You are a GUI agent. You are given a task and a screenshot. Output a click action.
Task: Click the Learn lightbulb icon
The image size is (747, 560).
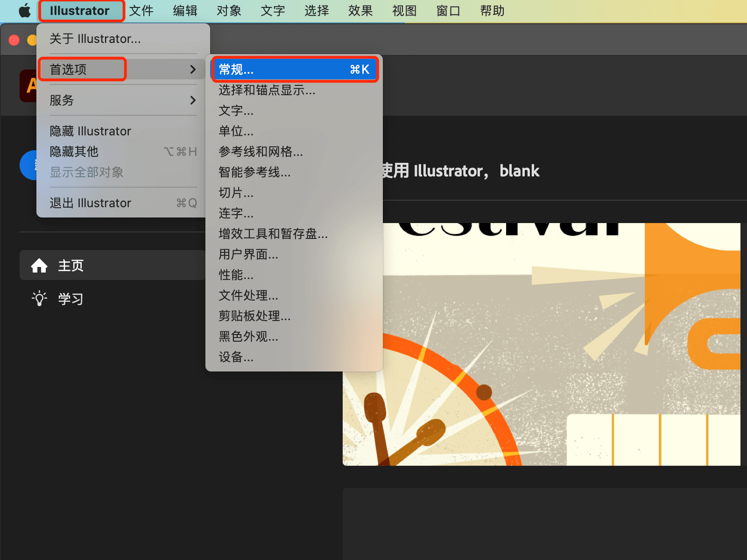(x=39, y=299)
